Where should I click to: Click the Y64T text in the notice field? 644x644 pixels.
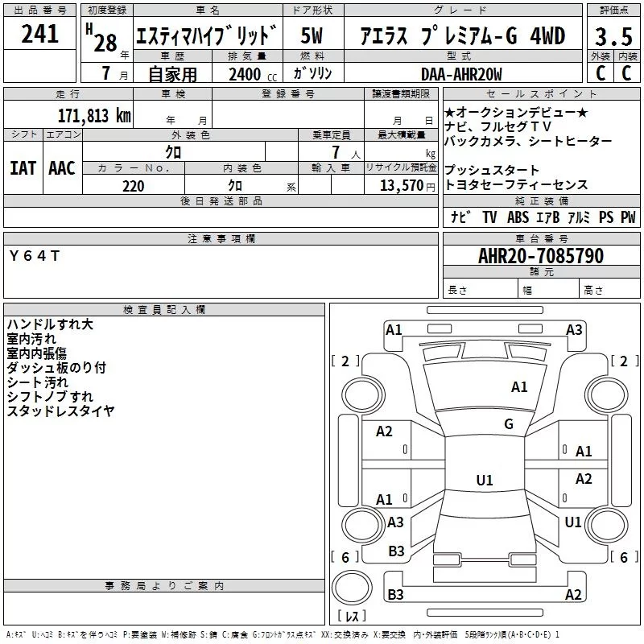[x=34, y=256]
